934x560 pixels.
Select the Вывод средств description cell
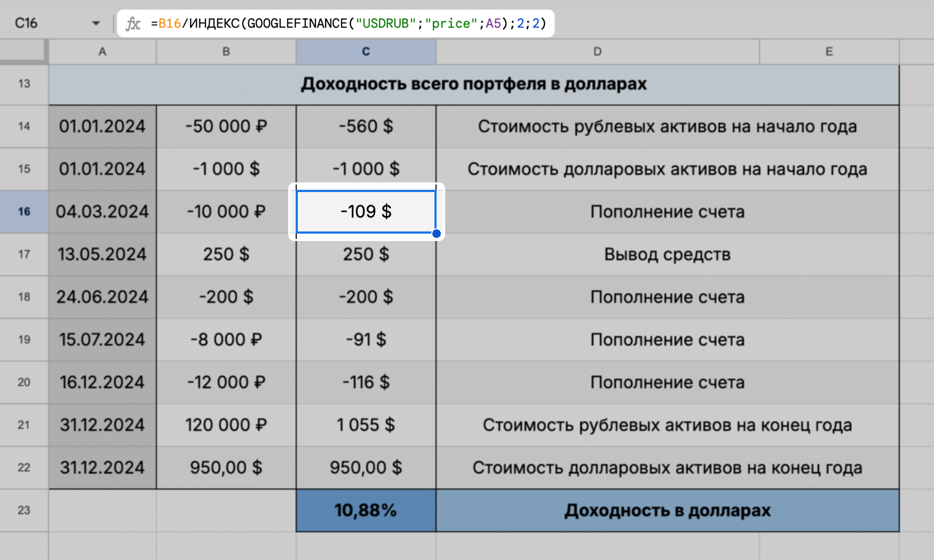click(667, 254)
